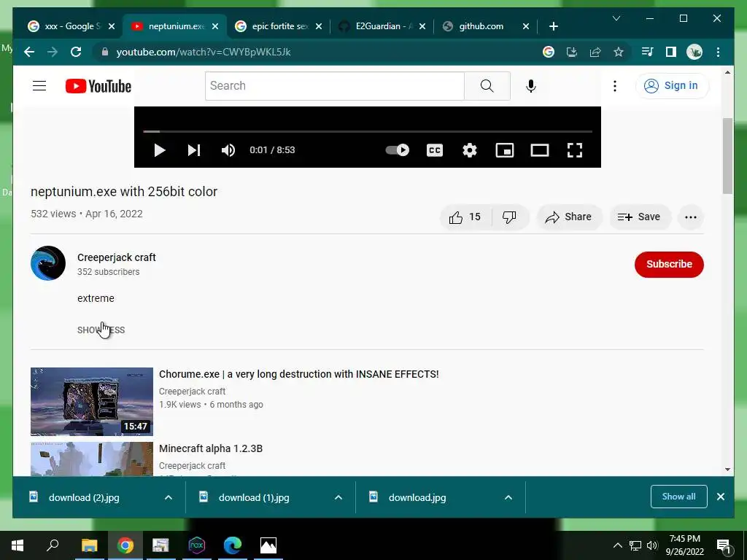Go back to the previous page

pos(29,52)
